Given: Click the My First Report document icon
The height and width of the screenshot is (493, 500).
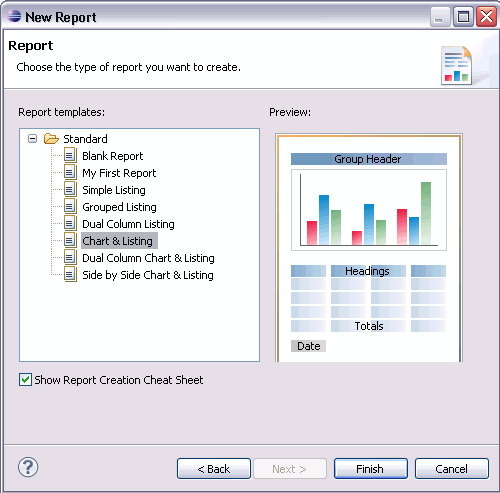Looking at the screenshot, I should coord(70,172).
